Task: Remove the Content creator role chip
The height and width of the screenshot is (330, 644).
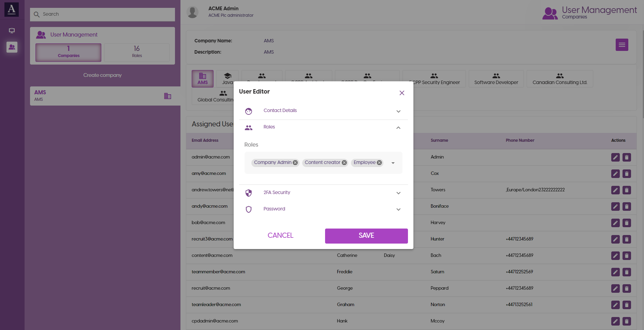Action: (344, 163)
